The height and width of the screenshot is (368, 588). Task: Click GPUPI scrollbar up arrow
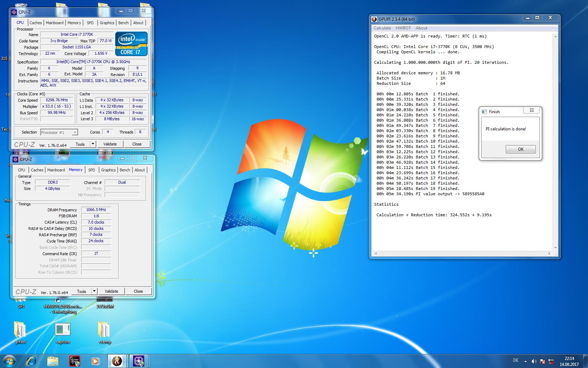point(555,36)
